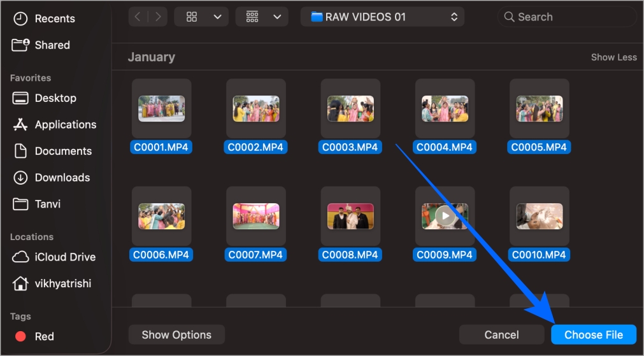Open view options chevron beside grid icon
644x356 pixels.
click(218, 17)
